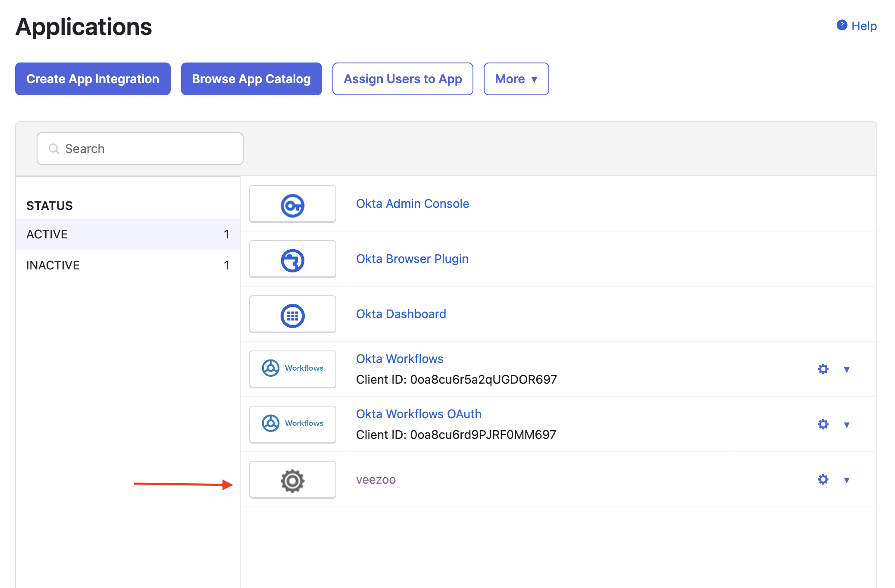Open the Help link
Image resolution: width=895 pixels, height=588 pixels.
click(x=864, y=26)
